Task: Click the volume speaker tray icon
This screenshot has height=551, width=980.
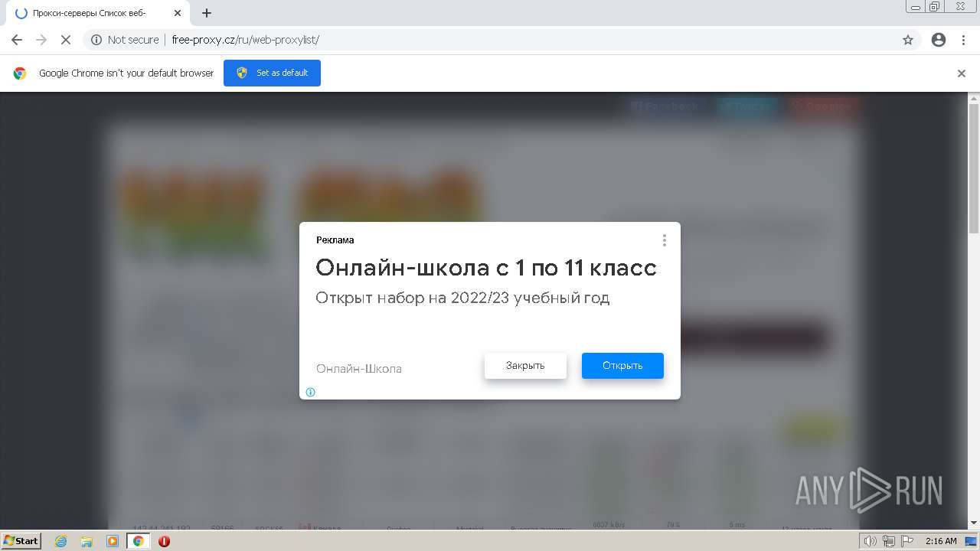Action: [x=871, y=541]
